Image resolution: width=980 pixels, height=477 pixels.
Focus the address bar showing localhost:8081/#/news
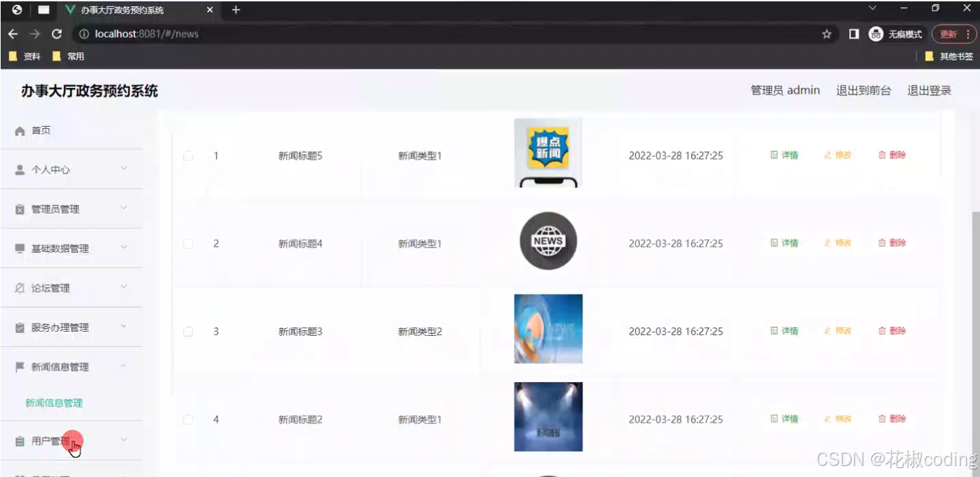tap(454, 34)
